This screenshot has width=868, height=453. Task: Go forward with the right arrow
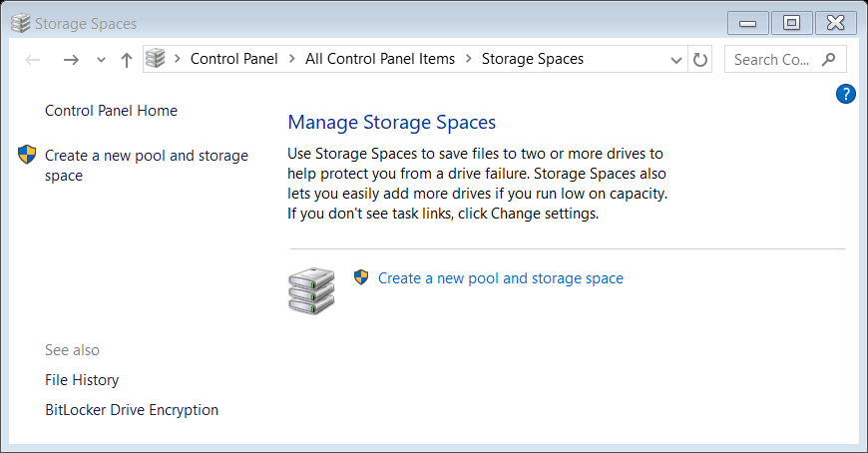pos(71,59)
